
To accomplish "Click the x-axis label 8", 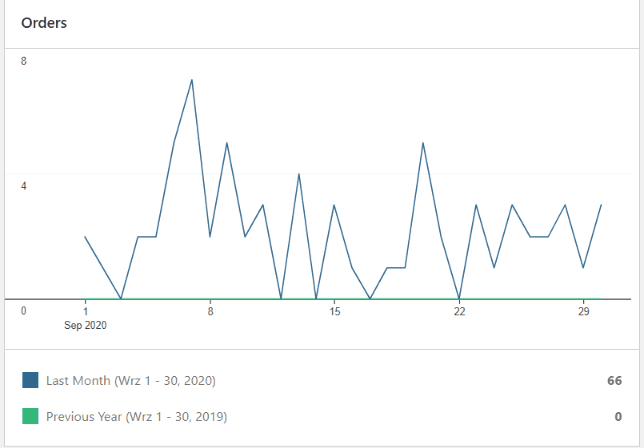I will pyautogui.click(x=210, y=312).
